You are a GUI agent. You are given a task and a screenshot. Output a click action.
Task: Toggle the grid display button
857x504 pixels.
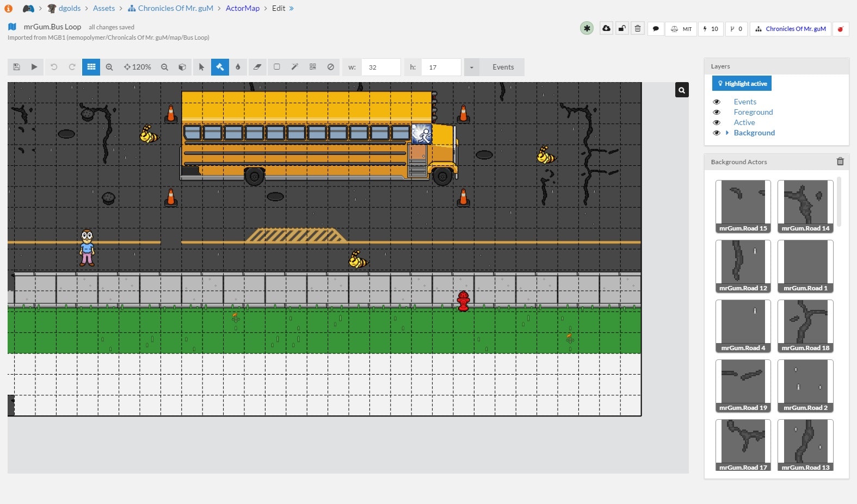(91, 67)
